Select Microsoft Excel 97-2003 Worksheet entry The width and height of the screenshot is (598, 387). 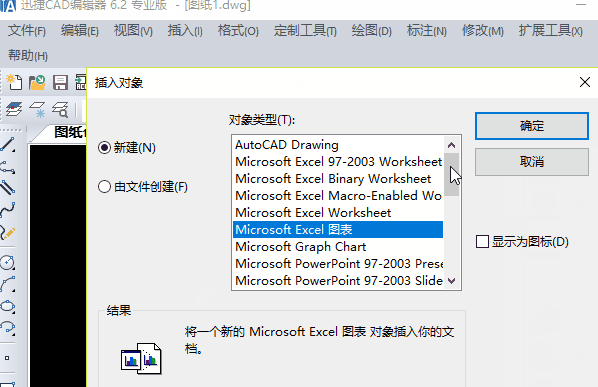338,162
